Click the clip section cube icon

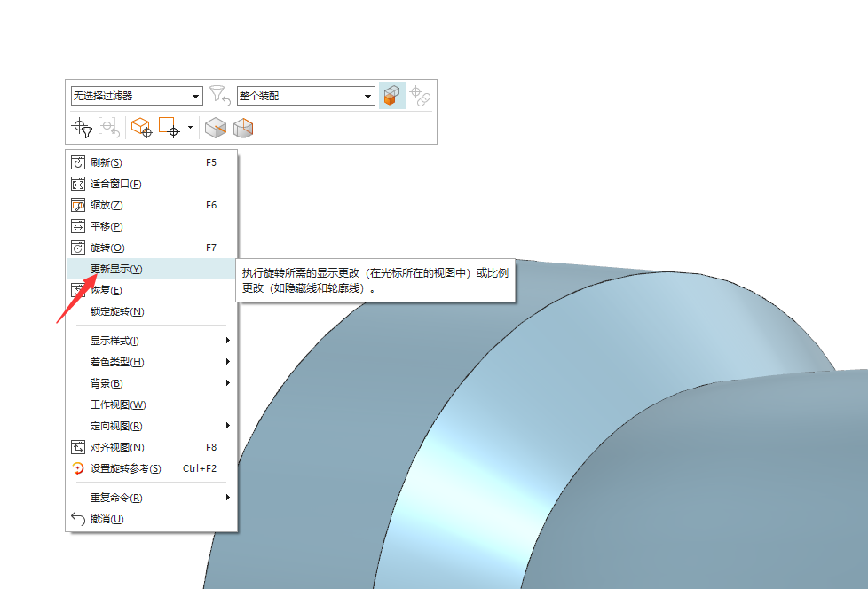(x=216, y=128)
